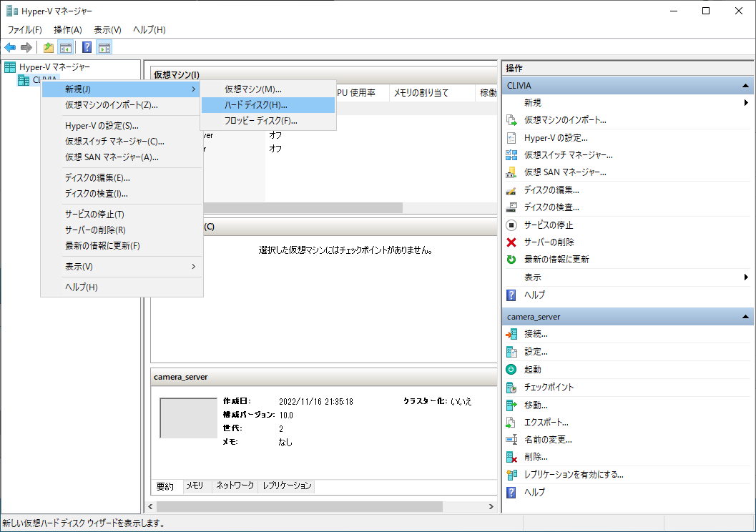
Task: Click Checkpoint icon under camera_server actions
Action: pos(511,387)
